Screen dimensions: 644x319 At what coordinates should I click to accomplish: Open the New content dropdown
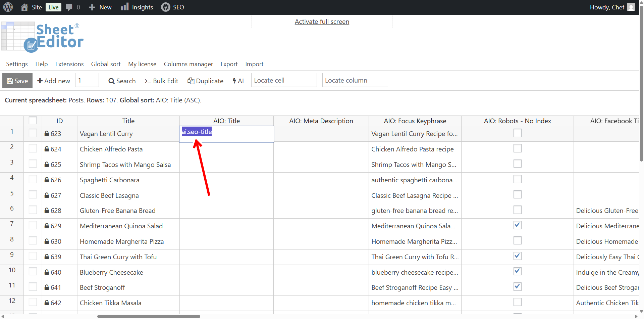point(100,7)
